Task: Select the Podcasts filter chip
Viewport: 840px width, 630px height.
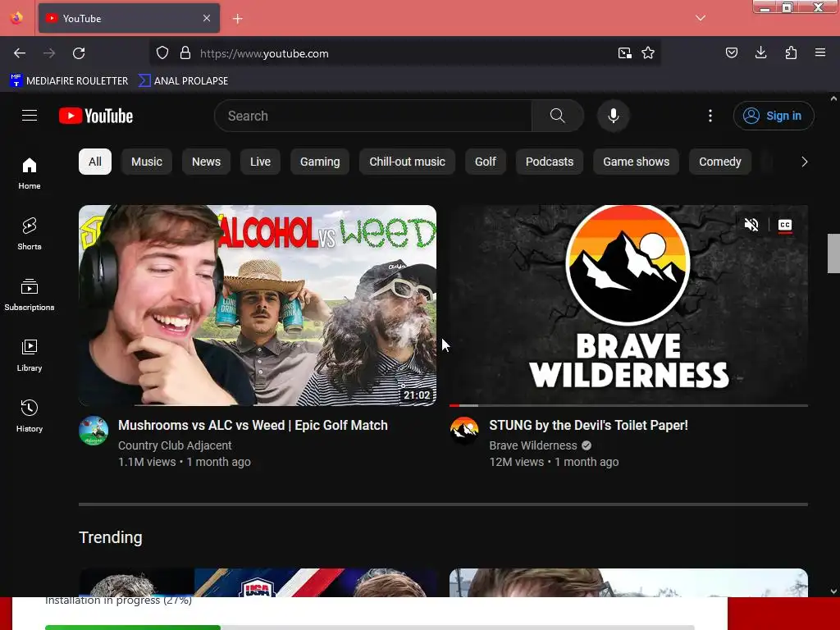Action: [x=550, y=162]
